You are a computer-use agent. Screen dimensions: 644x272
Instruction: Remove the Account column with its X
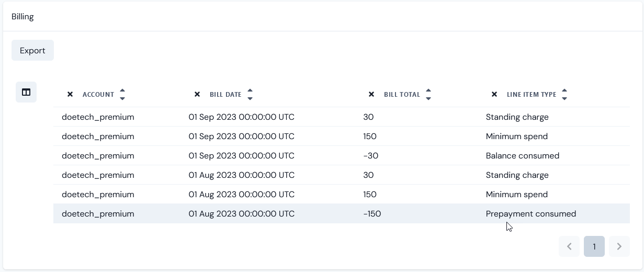click(70, 95)
